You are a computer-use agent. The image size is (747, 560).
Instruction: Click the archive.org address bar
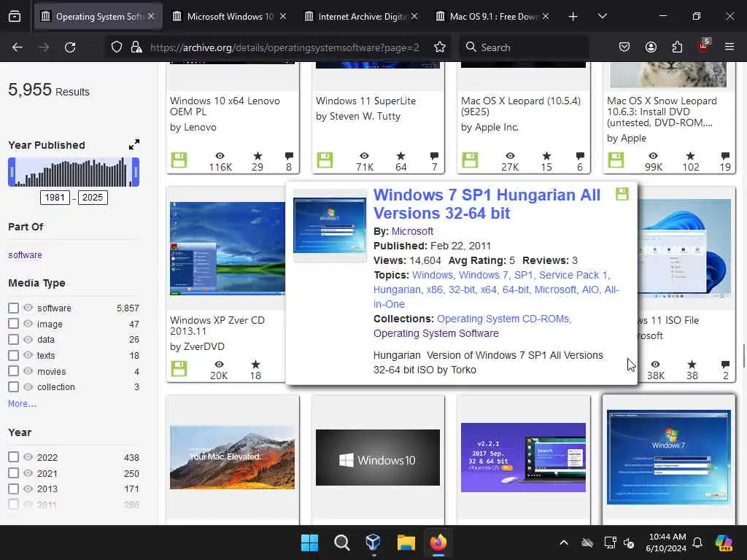[x=285, y=47]
